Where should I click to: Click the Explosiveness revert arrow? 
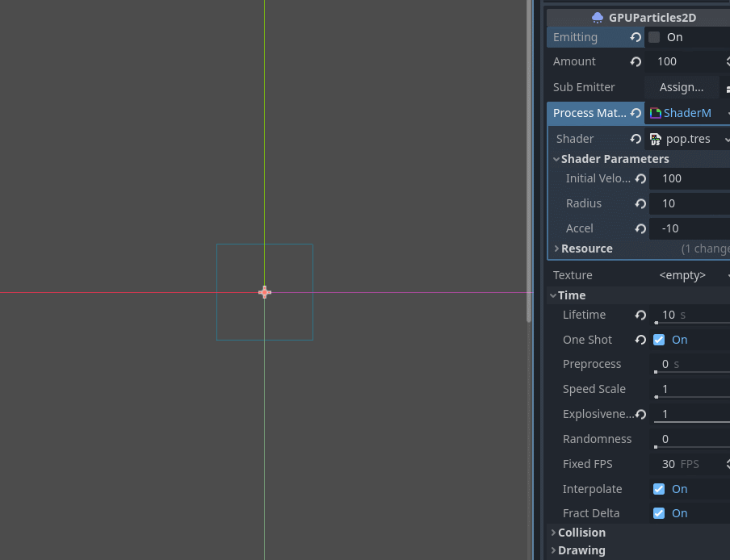pyautogui.click(x=640, y=414)
